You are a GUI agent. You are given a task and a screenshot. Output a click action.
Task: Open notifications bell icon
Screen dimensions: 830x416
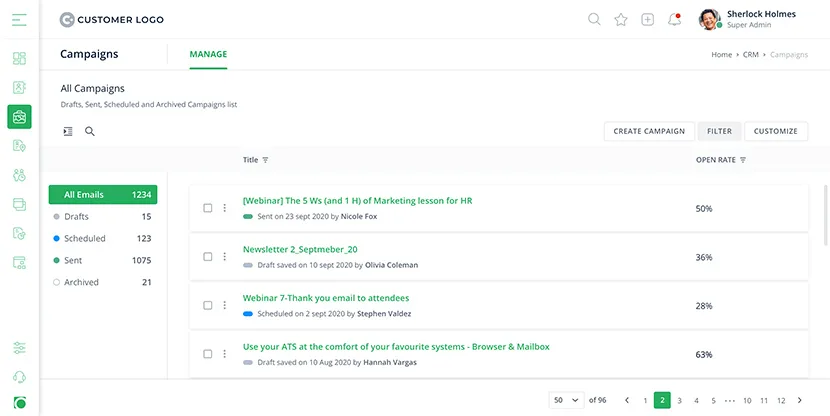click(674, 20)
